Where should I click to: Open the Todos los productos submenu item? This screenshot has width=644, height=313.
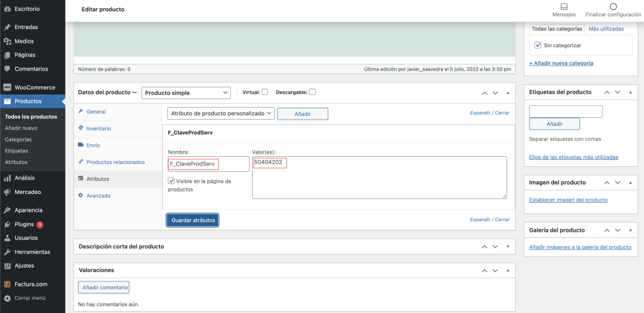pyautogui.click(x=31, y=117)
